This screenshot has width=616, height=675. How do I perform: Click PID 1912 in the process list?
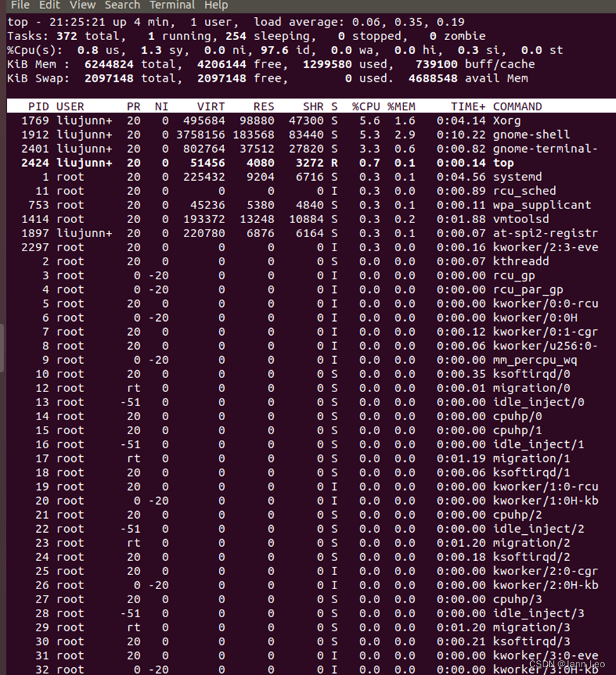(x=35, y=134)
